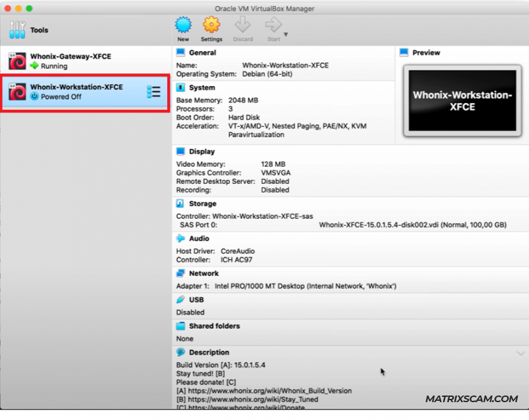Click the Description speech bubble icon
The height and width of the screenshot is (420, 529).
click(x=181, y=352)
